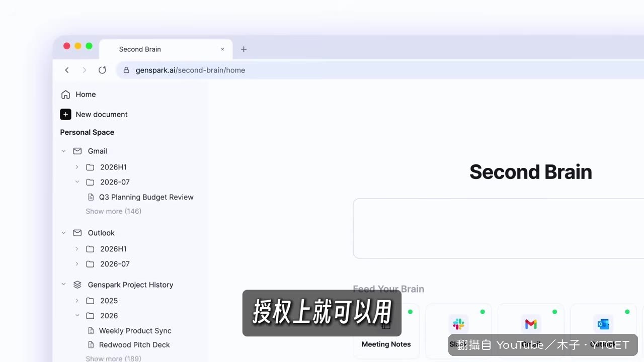The height and width of the screenshot is (362, 644).
Task: Reload the page with refresh icon
Action: 102,70
